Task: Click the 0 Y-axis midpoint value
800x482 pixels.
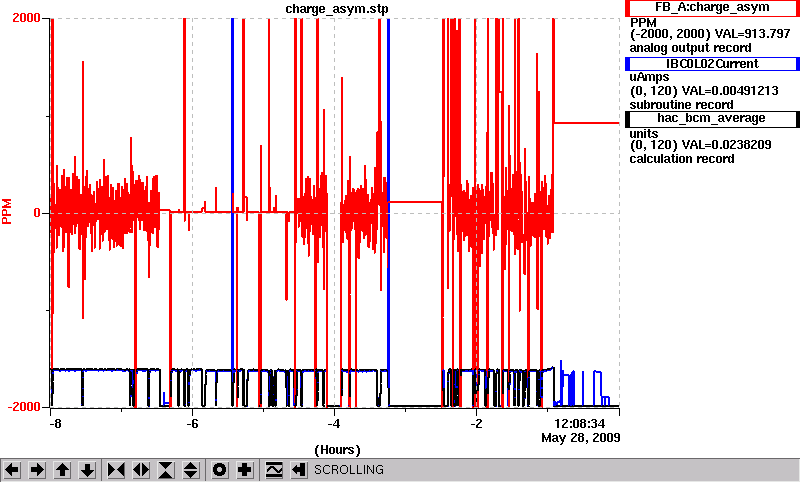Action: click(x=37, y=213)
